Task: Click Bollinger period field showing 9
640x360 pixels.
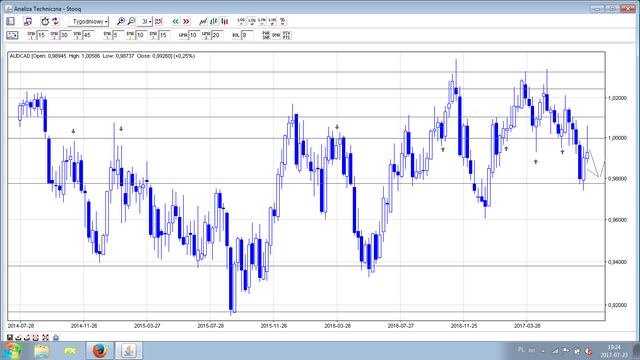Action: tap(248, 36)
